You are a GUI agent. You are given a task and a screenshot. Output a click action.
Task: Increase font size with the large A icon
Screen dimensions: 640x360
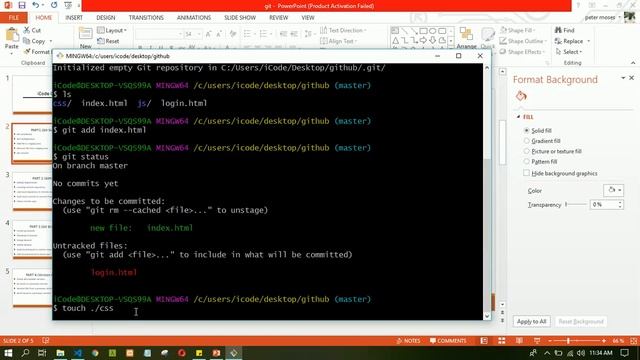pos(209,34)
